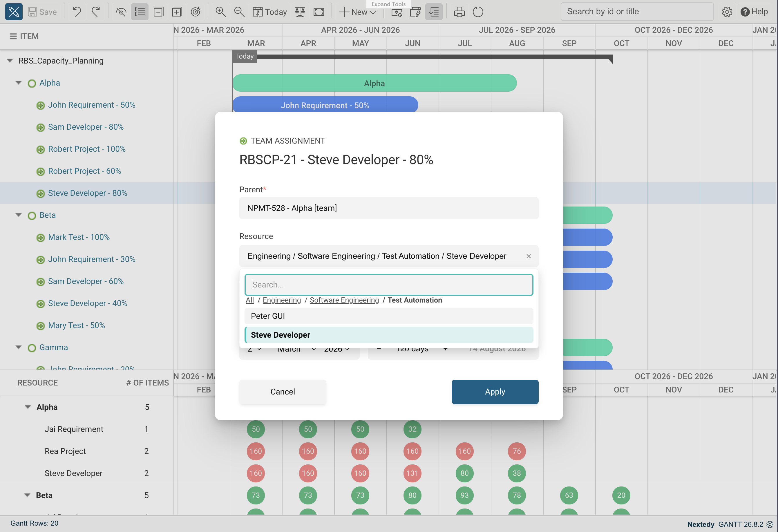The image size is (778, 532).
Task: Select the Robert Project - 100% row
Action: pyautogui.click(x=87, y=149)
